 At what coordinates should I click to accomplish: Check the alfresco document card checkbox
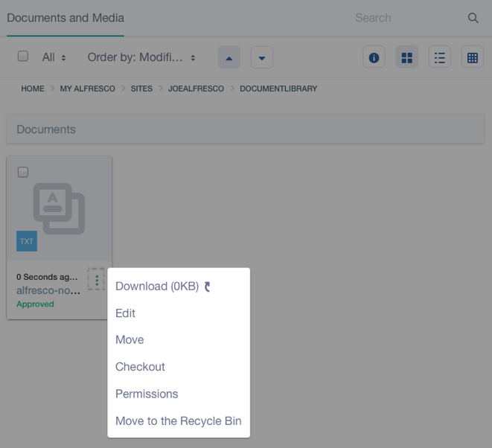(x=23, y=172)
